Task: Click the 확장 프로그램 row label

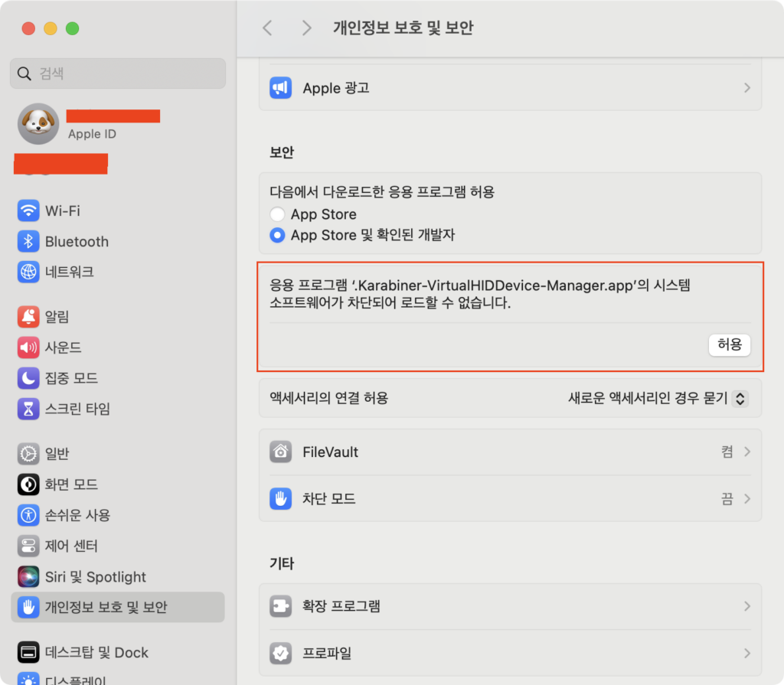Action: (341, 606)
